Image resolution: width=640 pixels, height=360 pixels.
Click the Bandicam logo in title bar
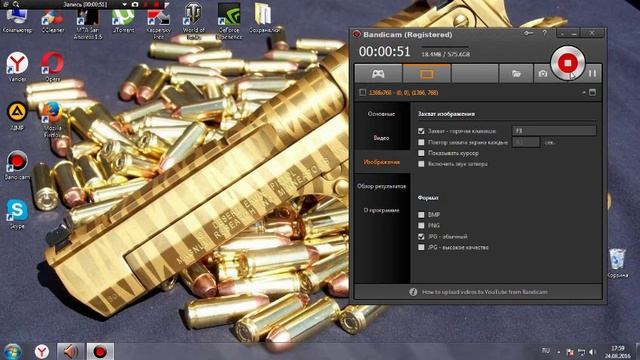click(x=356, y=34)
